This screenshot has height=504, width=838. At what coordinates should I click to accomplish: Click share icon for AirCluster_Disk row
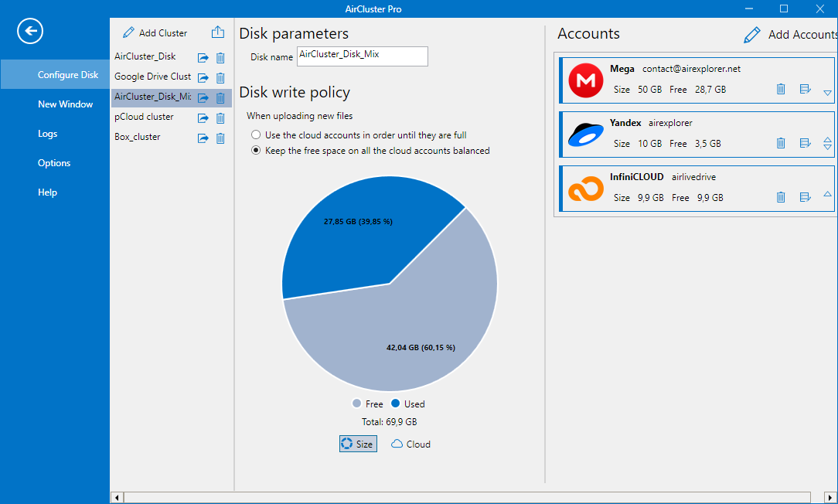203,58
